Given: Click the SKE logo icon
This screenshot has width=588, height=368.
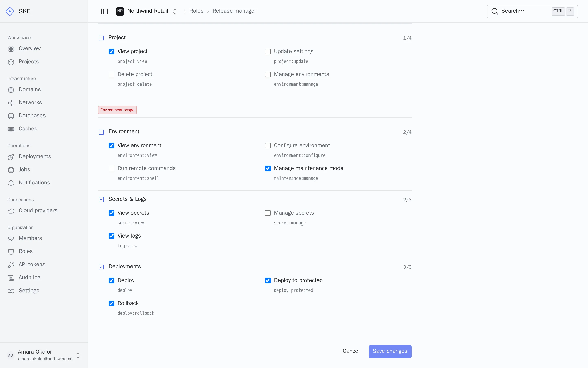Looking at the screenshot, I should click(x=10, y=11).
